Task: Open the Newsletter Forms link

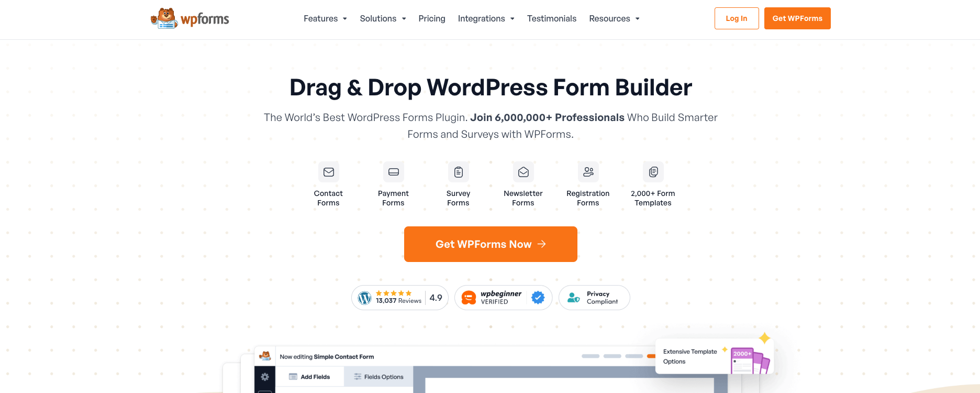Action: coord(523,198)
